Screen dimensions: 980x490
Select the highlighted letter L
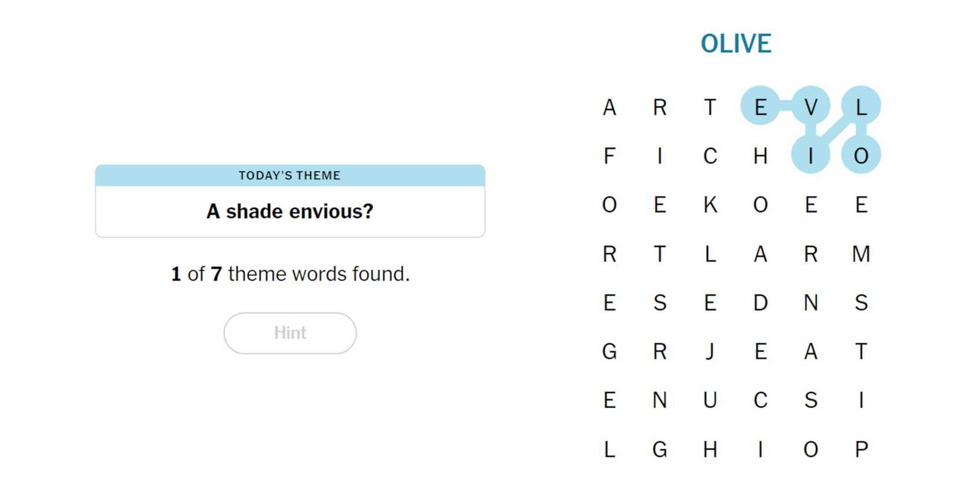861,107
